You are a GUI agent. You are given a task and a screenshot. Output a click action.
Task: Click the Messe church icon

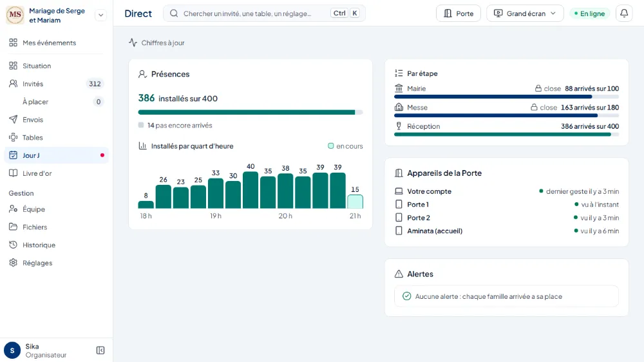pyautogui.click(x=399, y=107)
